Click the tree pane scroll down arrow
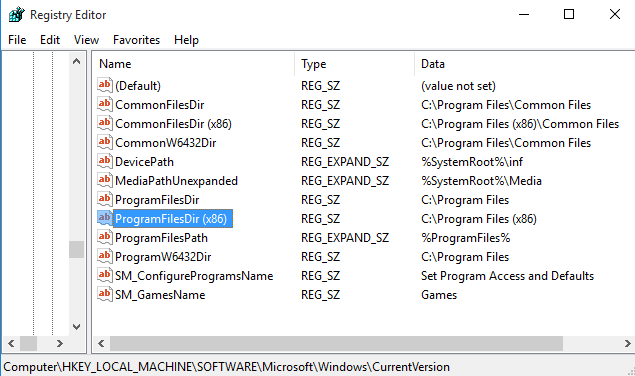The image size is (635, 376). tap(77, 327)
